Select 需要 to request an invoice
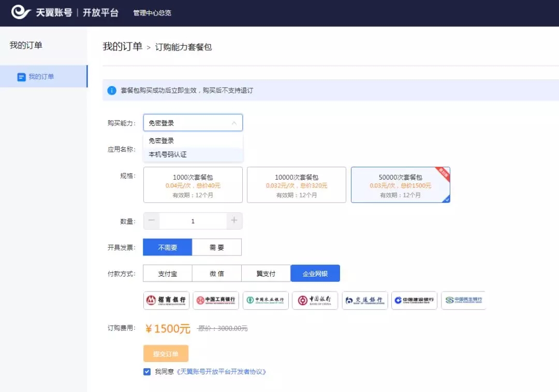This screenshot has width=559, height=392. click(x=217, y=247)
